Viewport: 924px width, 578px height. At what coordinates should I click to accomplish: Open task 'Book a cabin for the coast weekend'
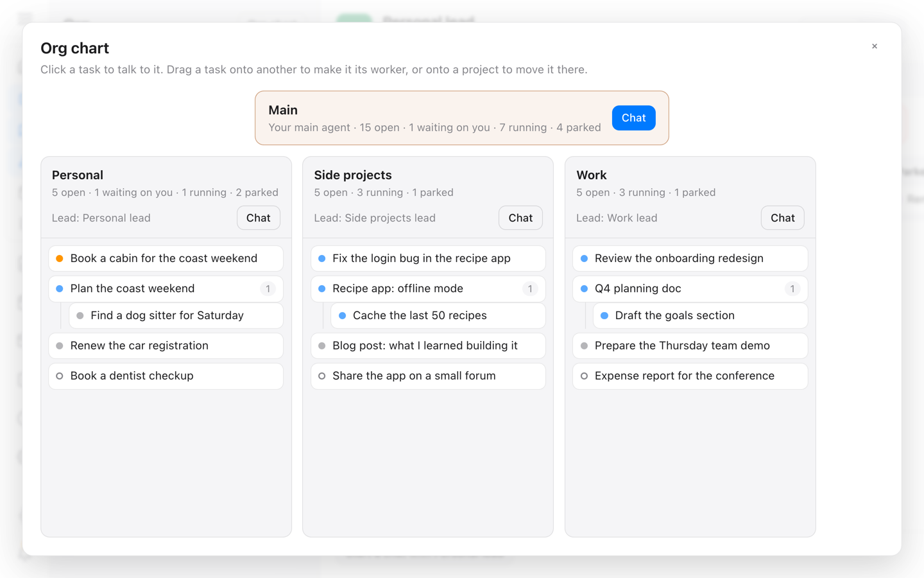[x=166, y=258]
